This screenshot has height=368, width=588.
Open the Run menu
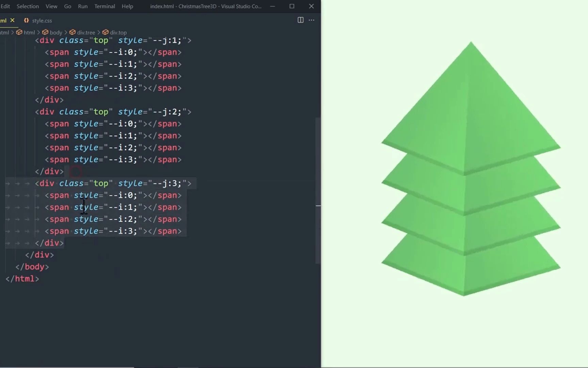click(83, 6)
